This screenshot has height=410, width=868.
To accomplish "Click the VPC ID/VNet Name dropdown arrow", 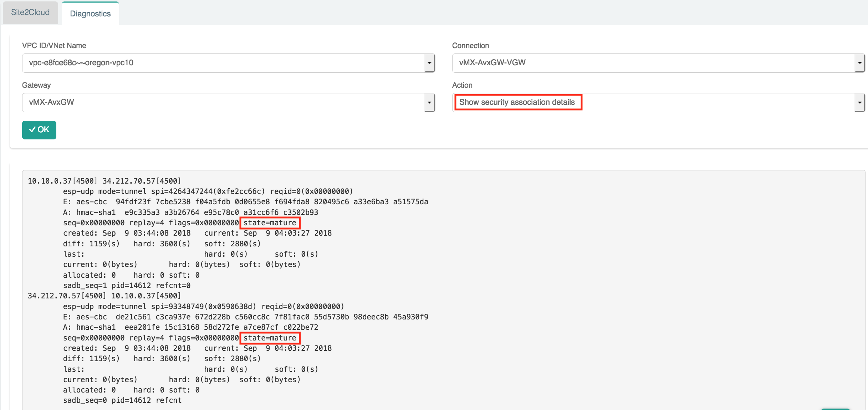I will click(429, 63).
